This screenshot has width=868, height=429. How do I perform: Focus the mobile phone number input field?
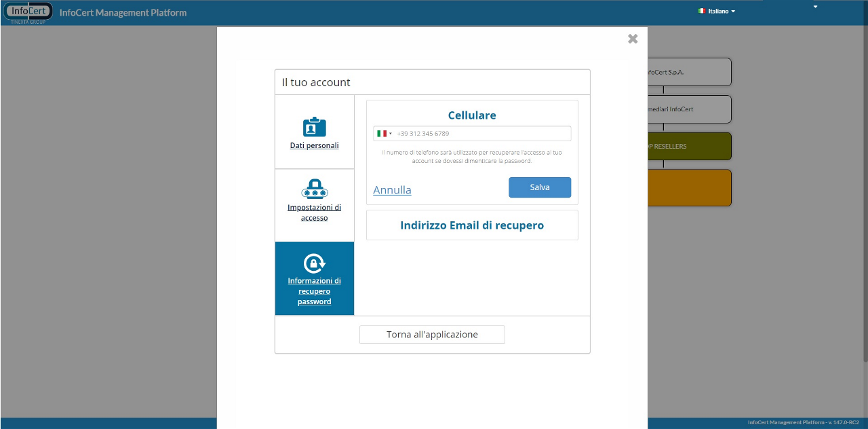(x=481, y=134)
